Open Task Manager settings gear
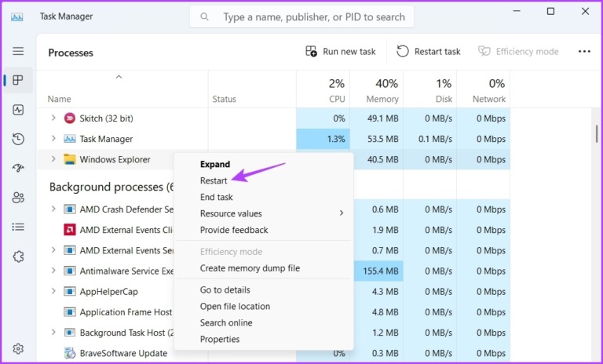The image size is (603, 364). [17, 348]
